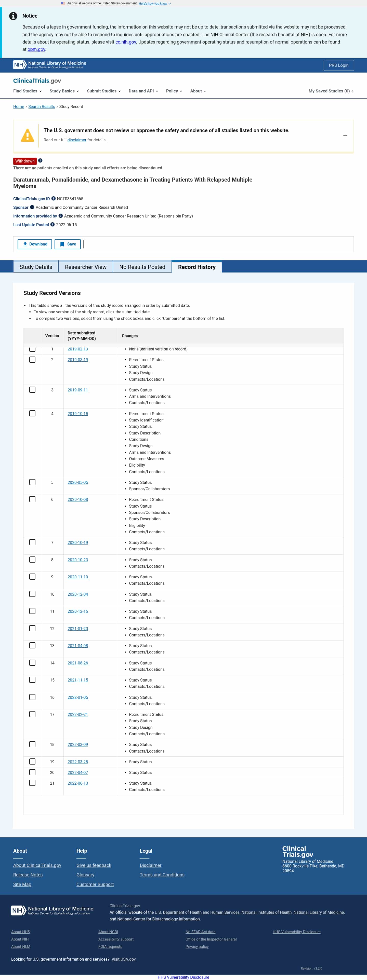Screen dimensions: 367x980
Task: Expand disclaimer banner with plus icon
Action: [x=345, y=136]
